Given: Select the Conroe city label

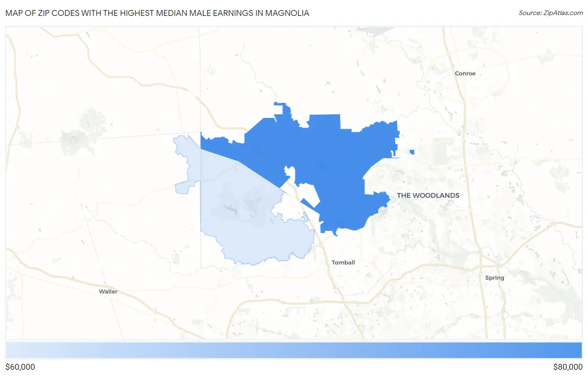Looking at the screenshot, I should 465,74.
